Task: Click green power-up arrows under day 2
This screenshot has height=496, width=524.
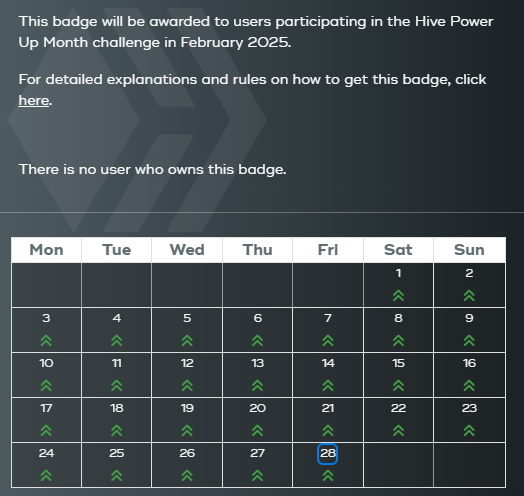Action: click(469, 295)
